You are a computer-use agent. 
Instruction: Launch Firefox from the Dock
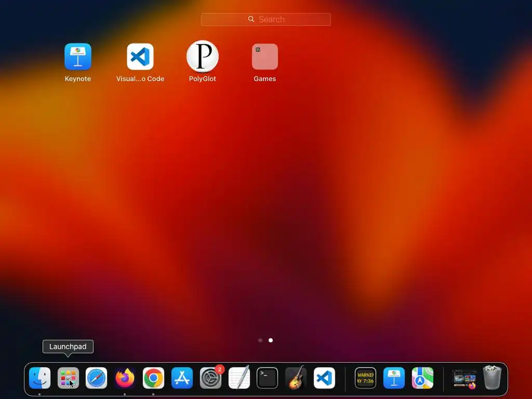coord(125,378)
